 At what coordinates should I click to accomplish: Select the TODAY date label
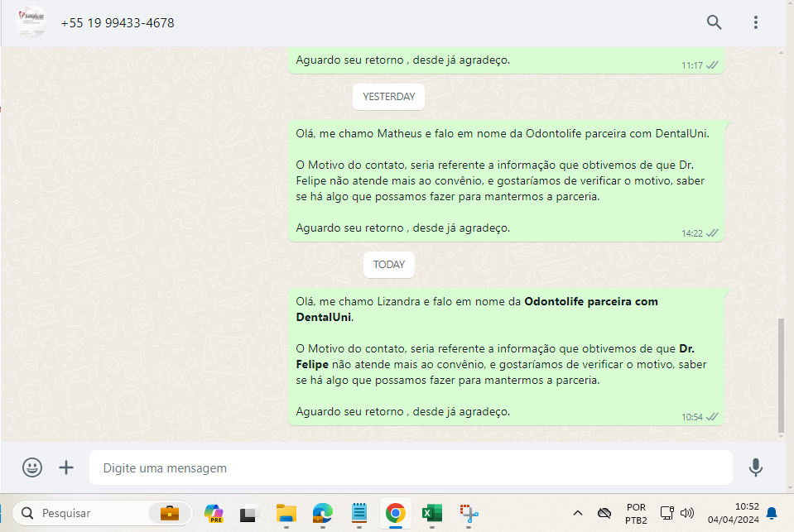[x=389, y=265]
